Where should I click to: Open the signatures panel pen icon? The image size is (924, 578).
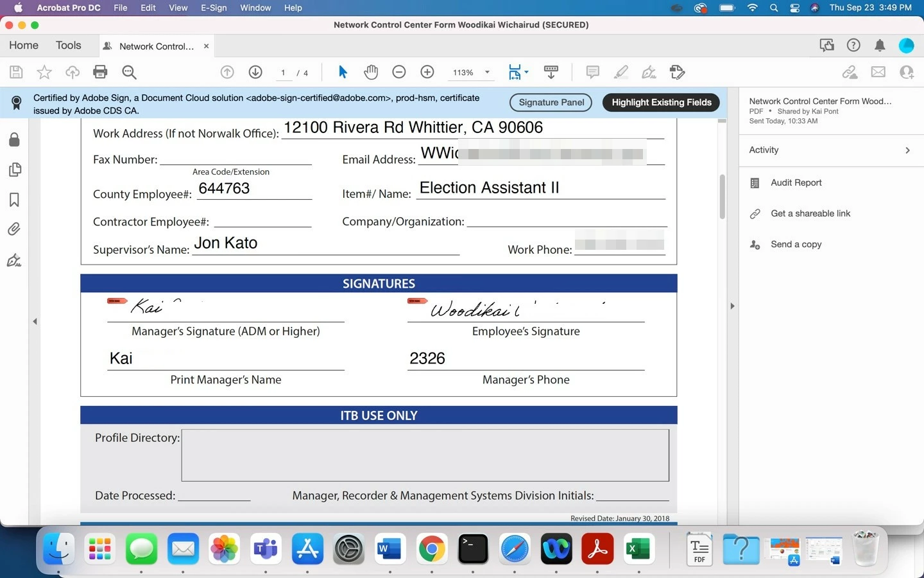coord(14,260)
